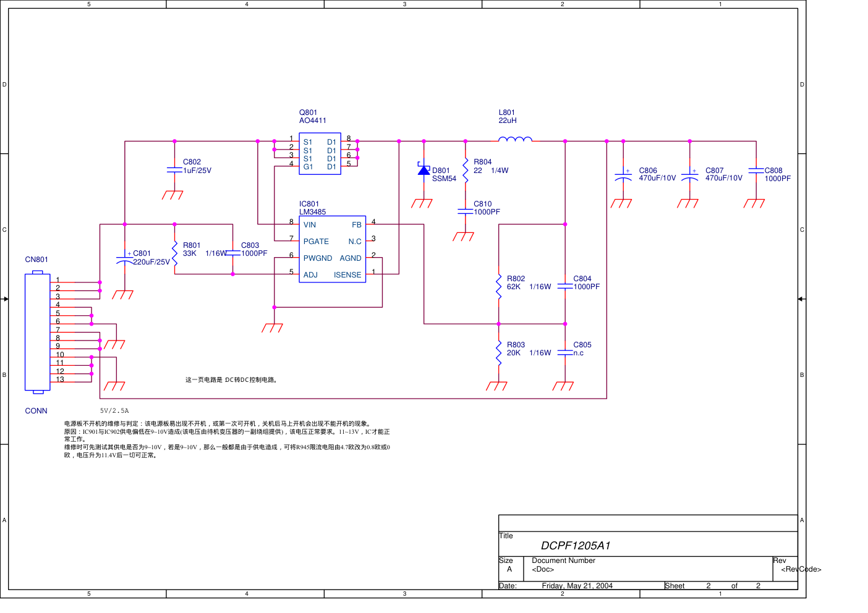Image resolution: width=868 pixels, height=613 pixels.
Task: Click the C807 470uF/10V capacitor symbol
Action: tap(689, 175)
